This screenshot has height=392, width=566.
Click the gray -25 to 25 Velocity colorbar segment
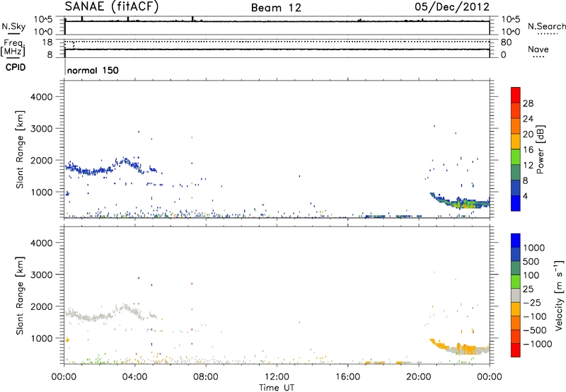(516, 296)
